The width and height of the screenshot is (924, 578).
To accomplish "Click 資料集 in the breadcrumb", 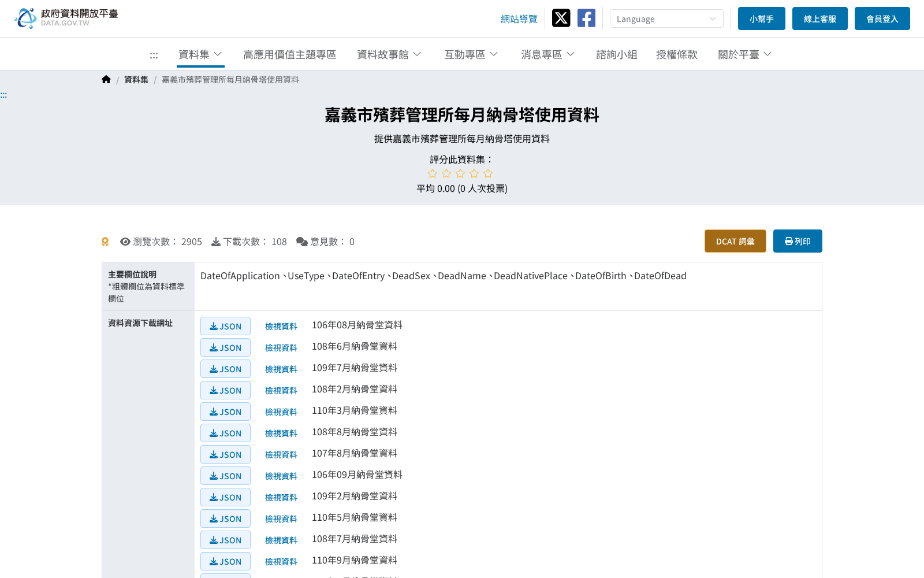I will (136, 80).
